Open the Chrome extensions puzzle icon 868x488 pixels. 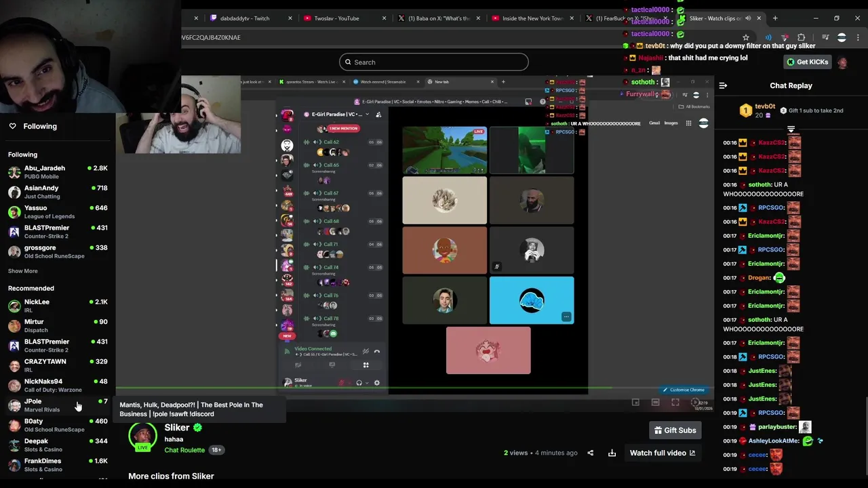tap(802, 38)
